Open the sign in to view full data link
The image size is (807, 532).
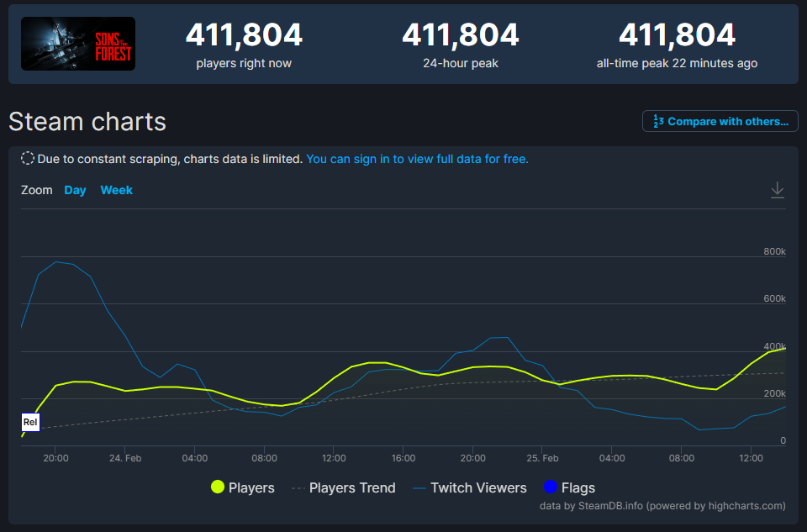click(x=418, y=159)
